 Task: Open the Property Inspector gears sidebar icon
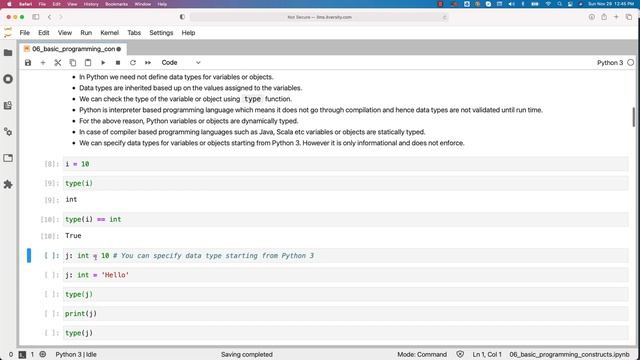tap(8, 132)
